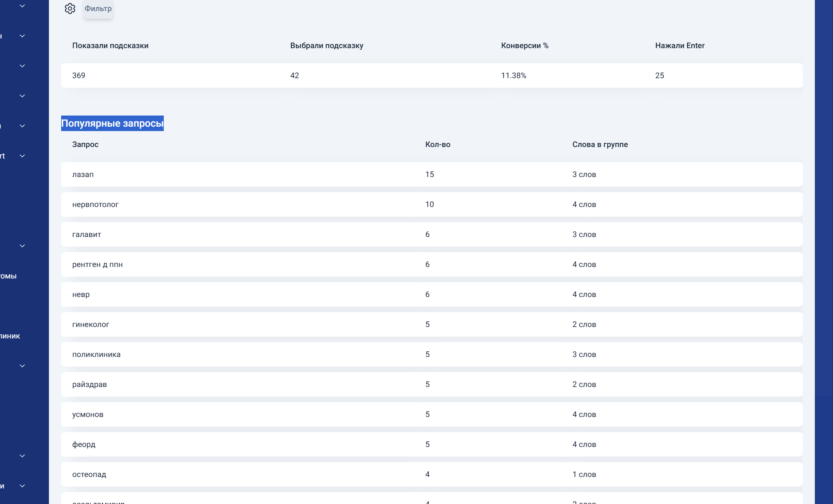Open the рентген д ппн row
Screen dimensions: 833x504
[432, 264]
